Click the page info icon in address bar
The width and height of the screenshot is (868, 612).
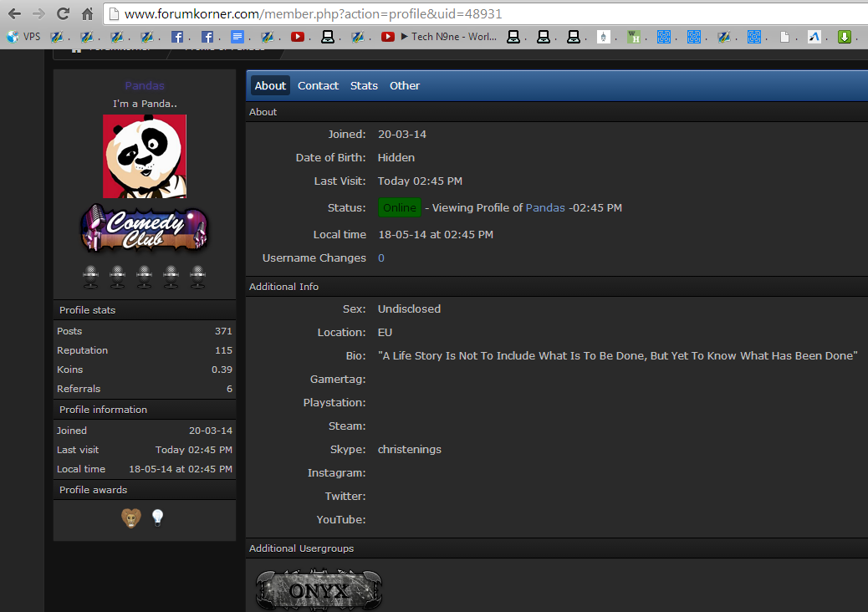click(x=114, y=14)
